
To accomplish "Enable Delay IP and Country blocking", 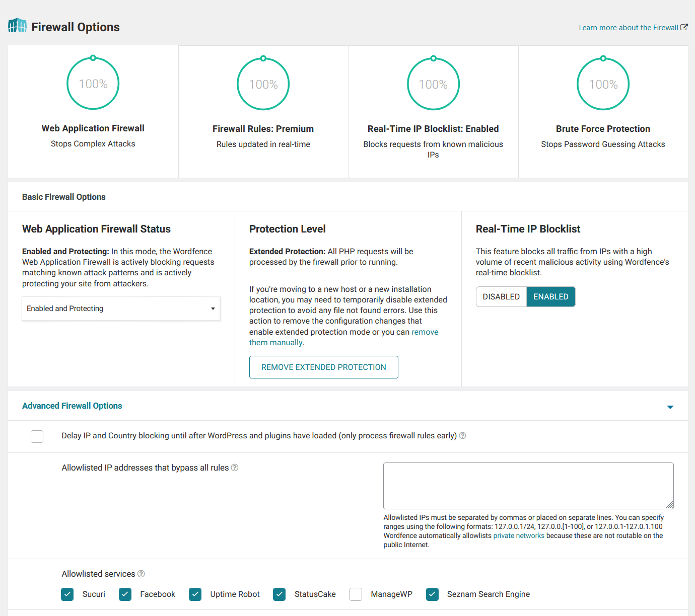I will [x=37, y=436].
